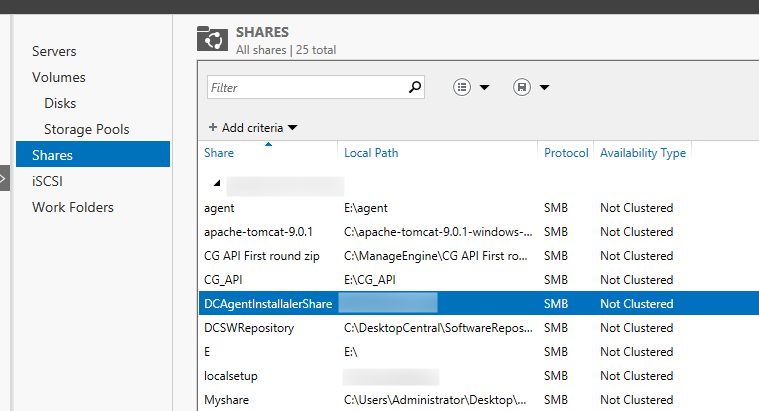This screenshot has width=759, height=411.
Task: Type in the Filter input field
Action: tap(305, 87)
